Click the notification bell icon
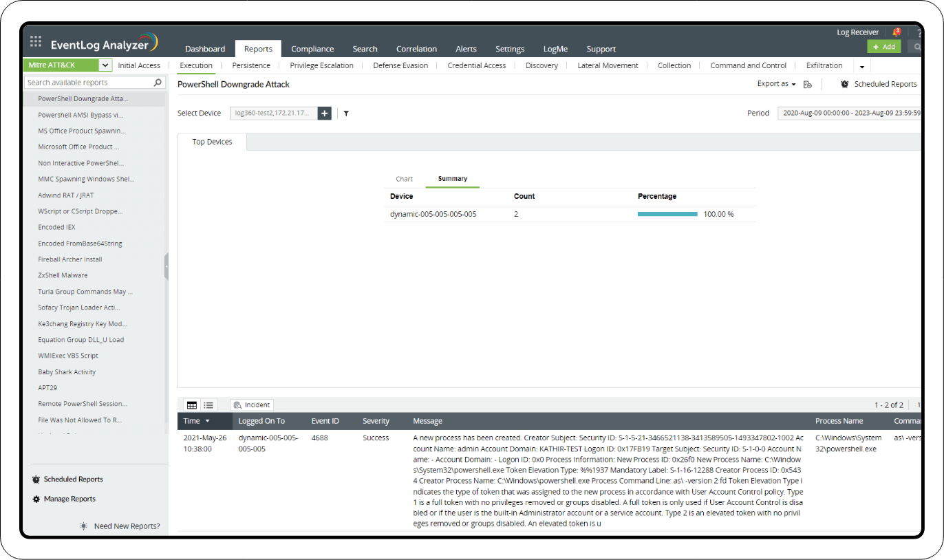The width and height of the screenshot is (944, 560). pos(896,32)
